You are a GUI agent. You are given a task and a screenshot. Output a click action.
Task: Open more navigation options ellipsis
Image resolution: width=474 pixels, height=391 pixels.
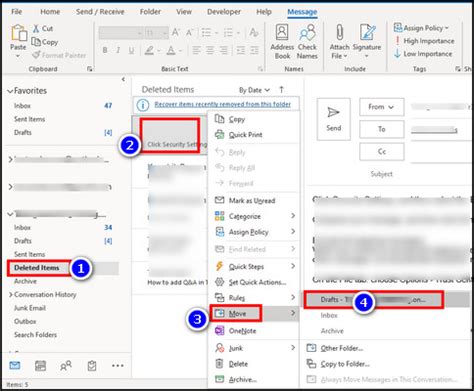pos(118,366)
